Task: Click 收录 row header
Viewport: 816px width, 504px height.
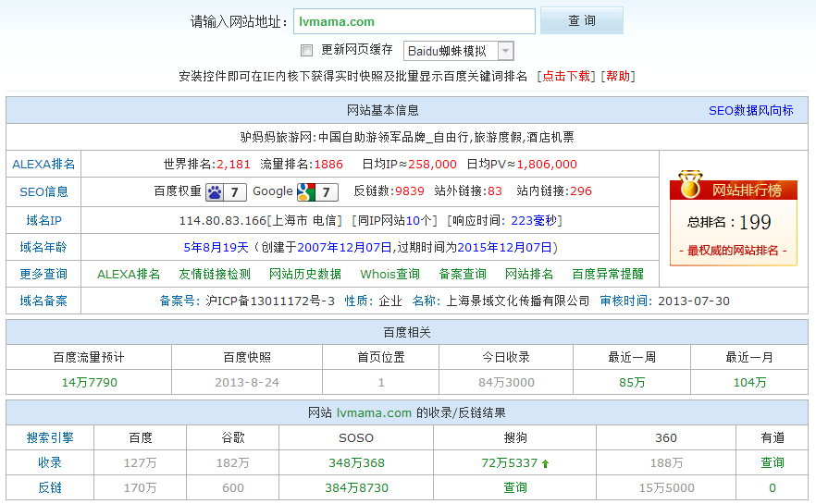Action: [50, 462]
